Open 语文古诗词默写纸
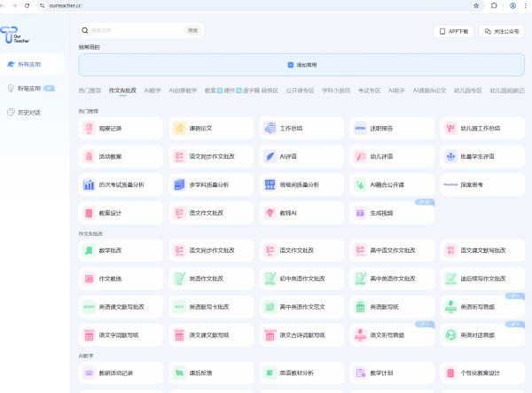The image size is (532, 393). pos(301,335)
